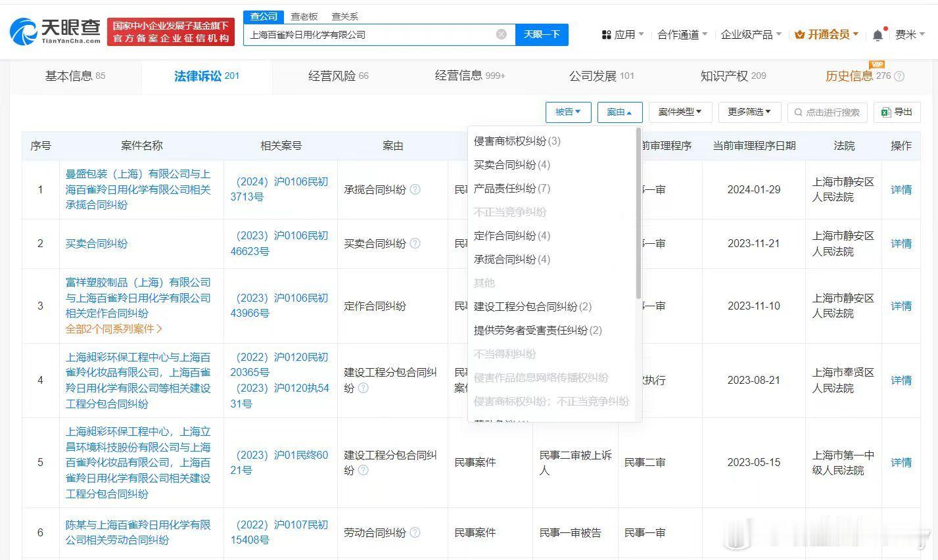Expand 全部2个同系列案件 in row 3
Screen dimensions: 938x560
click(114, 329)
